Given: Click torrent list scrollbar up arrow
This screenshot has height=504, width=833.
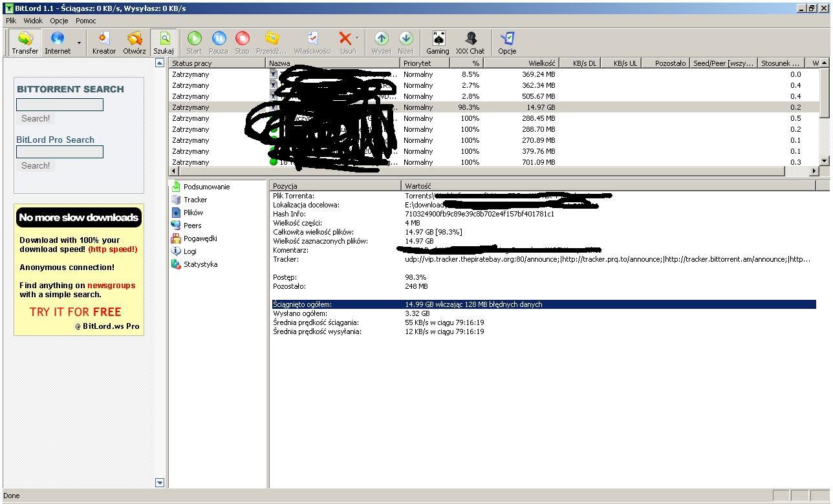Looking at the screenshot, I should tap(824, 63).
